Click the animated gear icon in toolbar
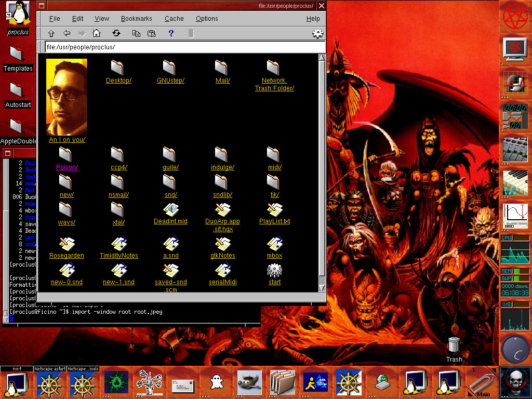The image size is (532, 399). [x=317, y=33]
